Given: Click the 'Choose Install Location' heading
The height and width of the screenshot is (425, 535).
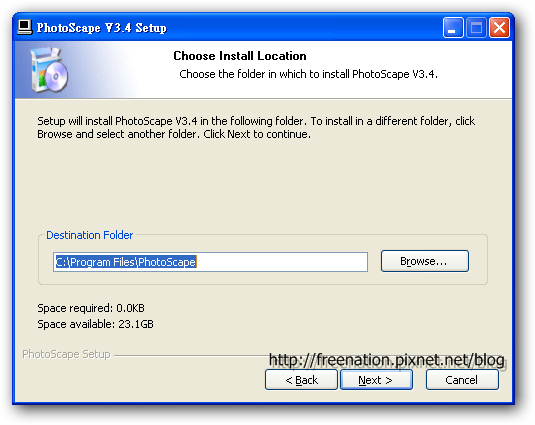Looking at the screenshot, I should [x=240, y=56].
